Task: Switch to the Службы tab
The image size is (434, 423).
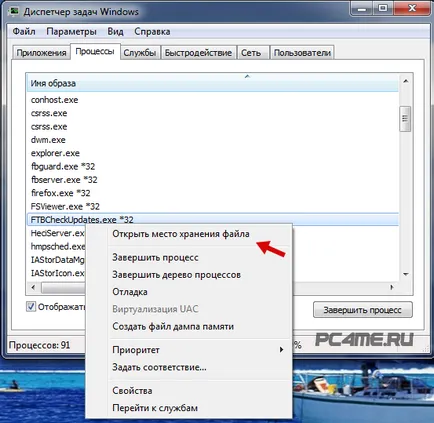Action: click(x=140, y=53)
